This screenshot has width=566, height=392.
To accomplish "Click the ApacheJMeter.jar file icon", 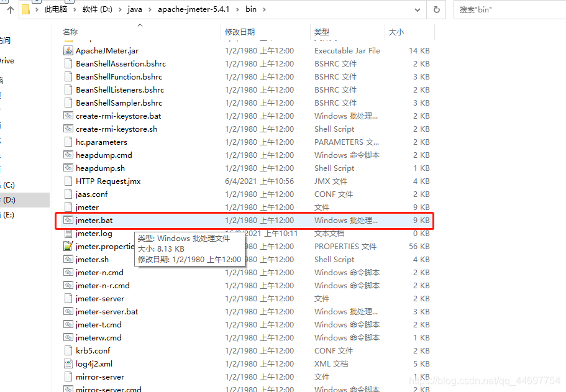I will [x=68, y=50].
